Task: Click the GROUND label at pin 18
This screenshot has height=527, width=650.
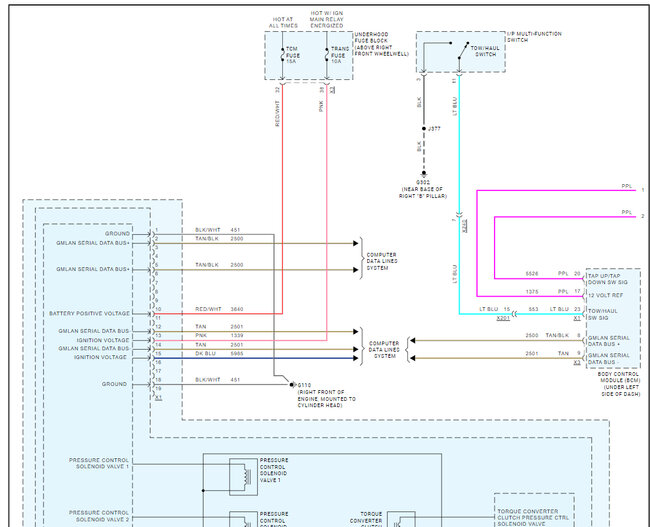Action: coord(114,384)
